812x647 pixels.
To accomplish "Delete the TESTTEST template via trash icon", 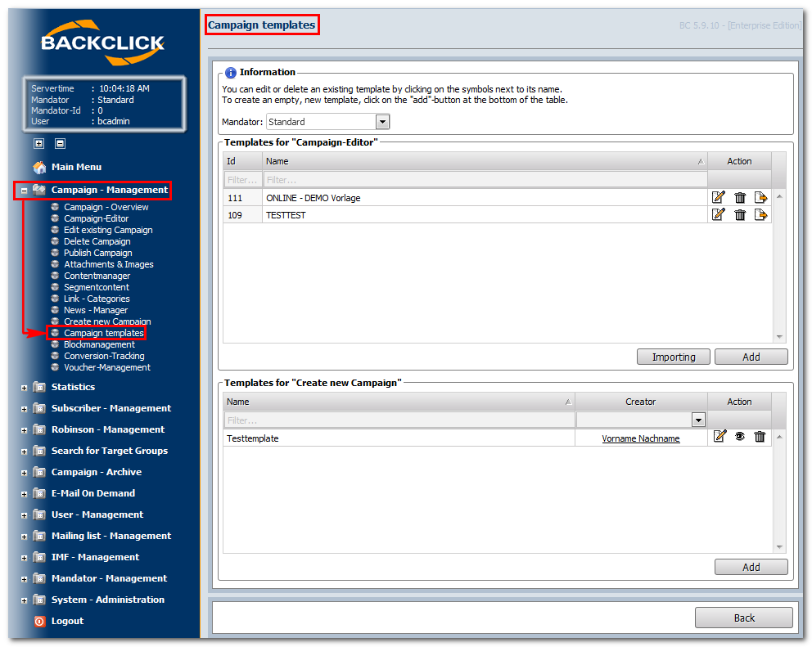I will pos(740,215).
